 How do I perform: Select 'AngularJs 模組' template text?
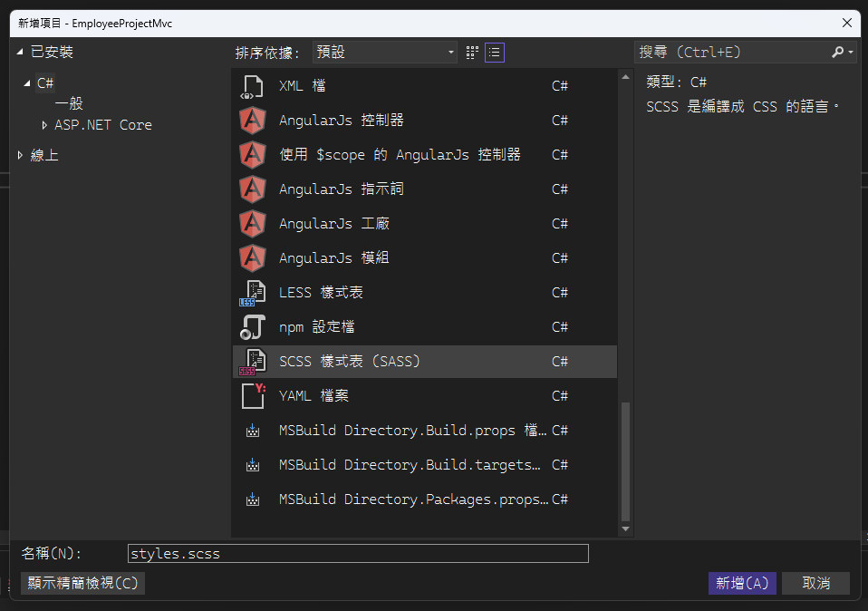tap(334, 258)
